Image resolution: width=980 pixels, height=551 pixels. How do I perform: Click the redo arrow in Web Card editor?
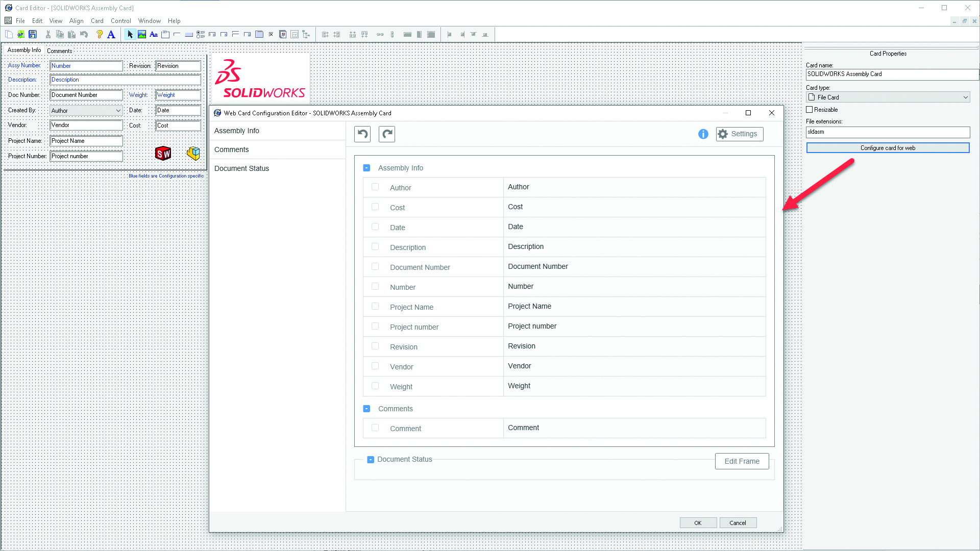pyautogui.click(x=387, y=134)
